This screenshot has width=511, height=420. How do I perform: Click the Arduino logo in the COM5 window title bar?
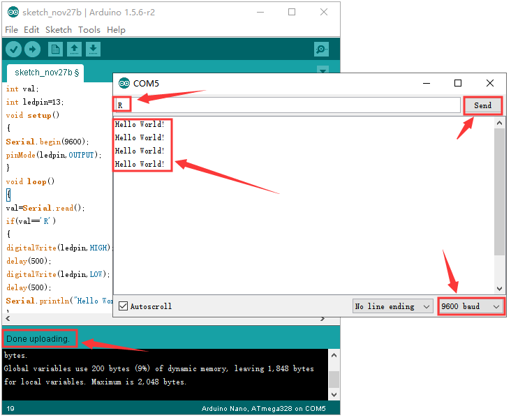tap(124, 83)
